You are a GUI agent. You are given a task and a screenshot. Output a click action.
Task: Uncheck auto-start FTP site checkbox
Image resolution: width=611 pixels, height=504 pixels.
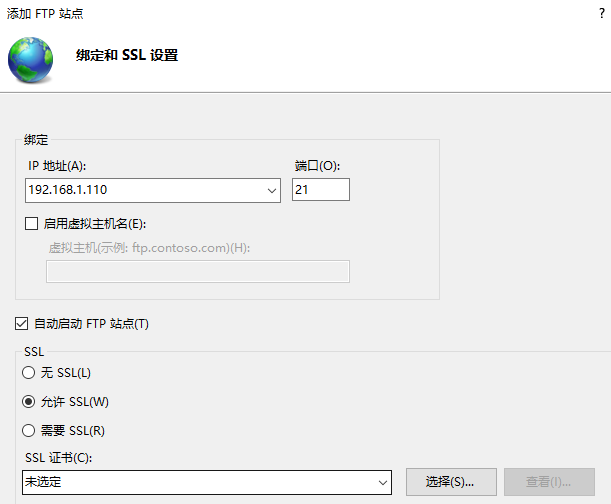pyautogui.click(x=21, y=324)
